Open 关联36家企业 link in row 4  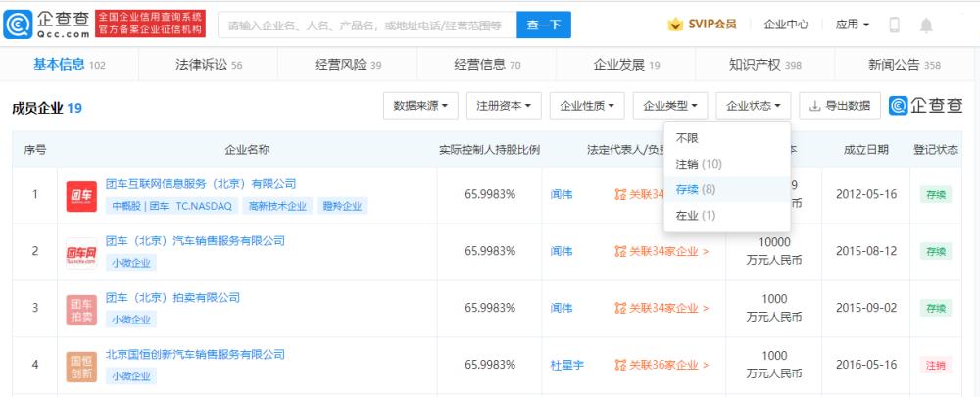[x=668, y=365]
